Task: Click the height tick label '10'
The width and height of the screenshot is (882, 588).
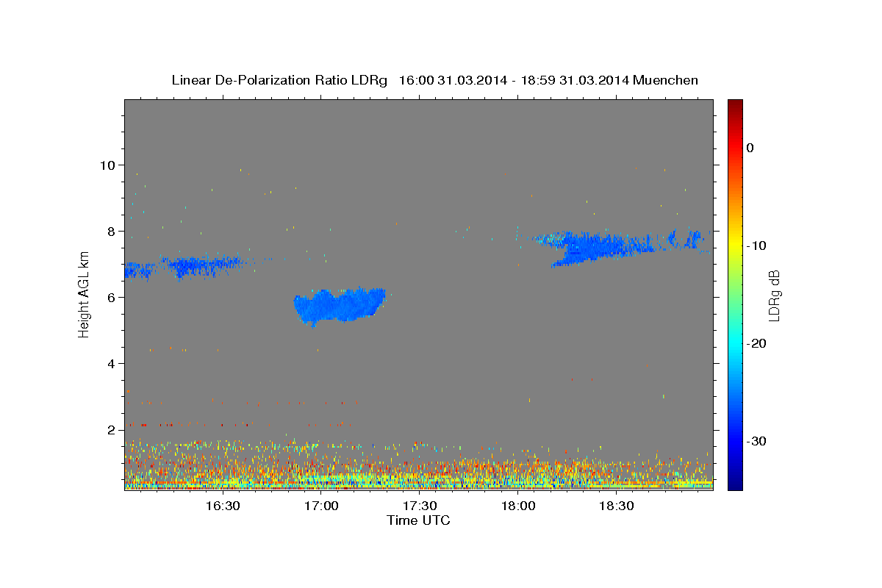Action: [109, 165]
